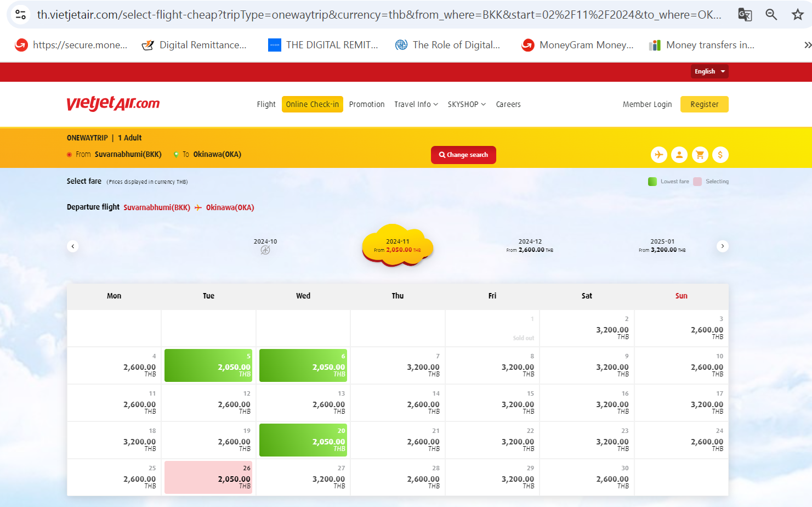Open the Careers page

pos(508,104)
